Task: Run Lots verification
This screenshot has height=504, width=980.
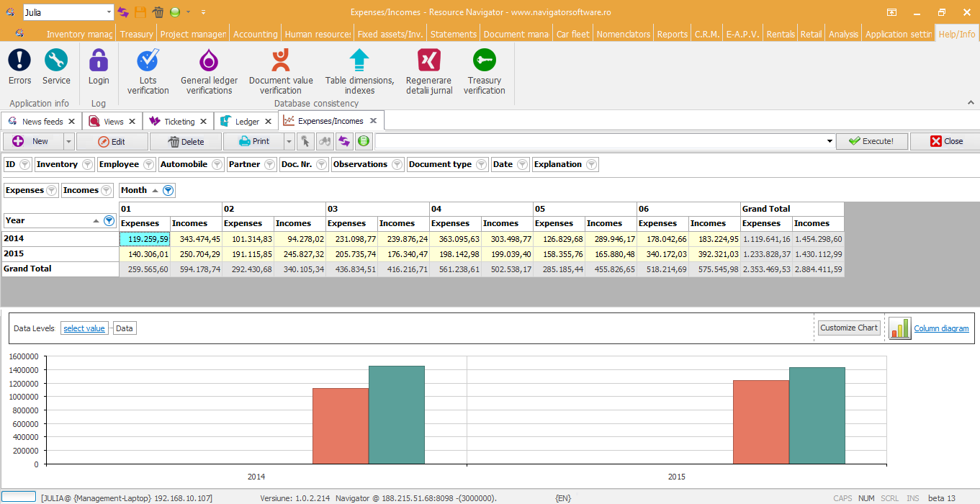Action: 148,60
